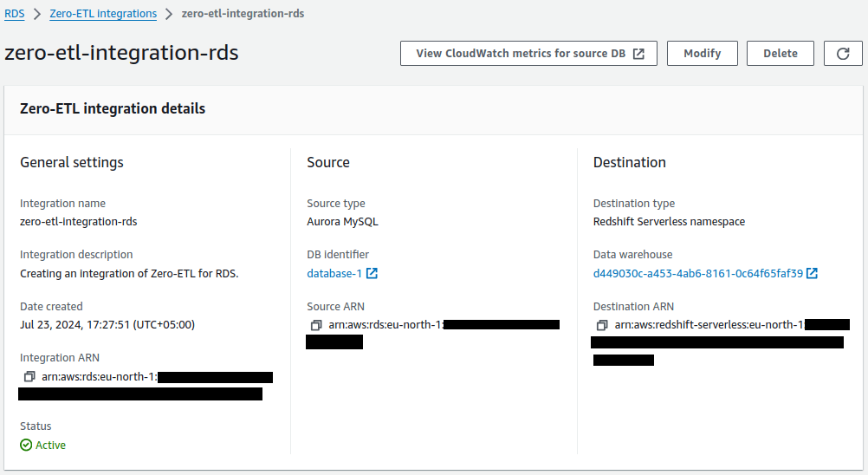Copy the Integration ARN using copy icon
The image size is (868, 475).
click(29, 377)
